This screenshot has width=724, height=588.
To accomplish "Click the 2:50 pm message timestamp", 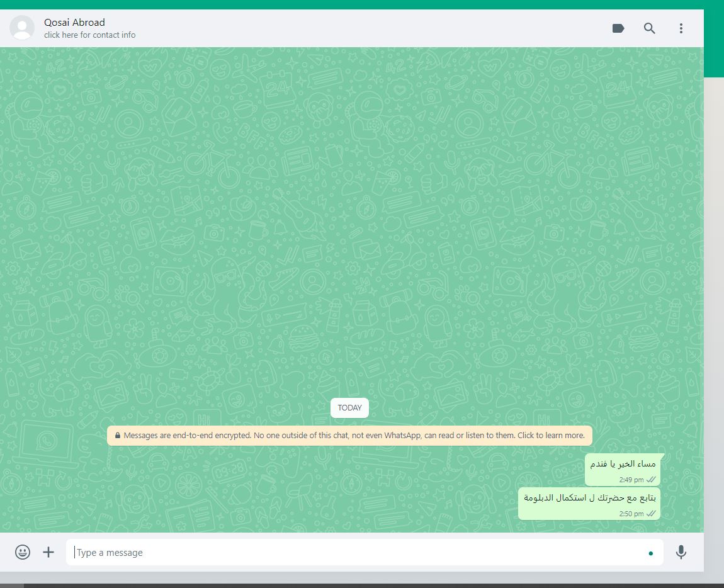I will click(631, 514).
